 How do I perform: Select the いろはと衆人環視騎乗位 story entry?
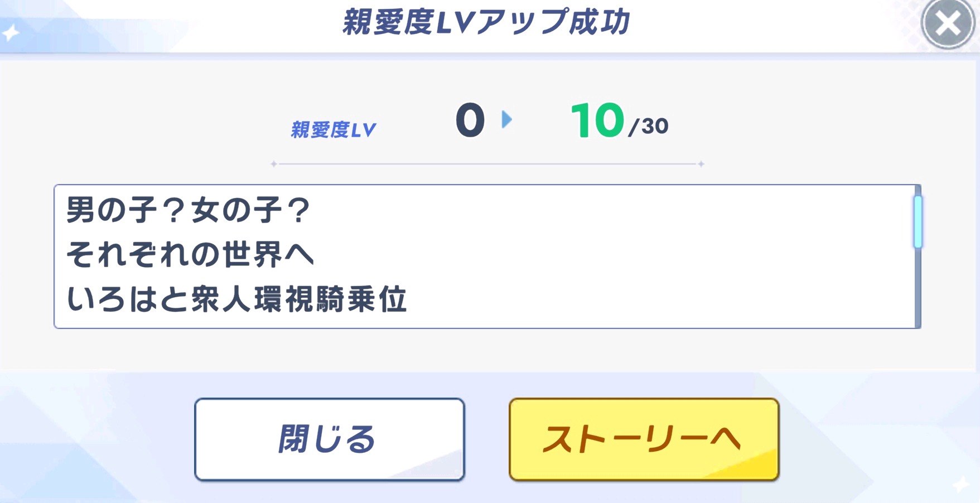(x=236, y=299)
